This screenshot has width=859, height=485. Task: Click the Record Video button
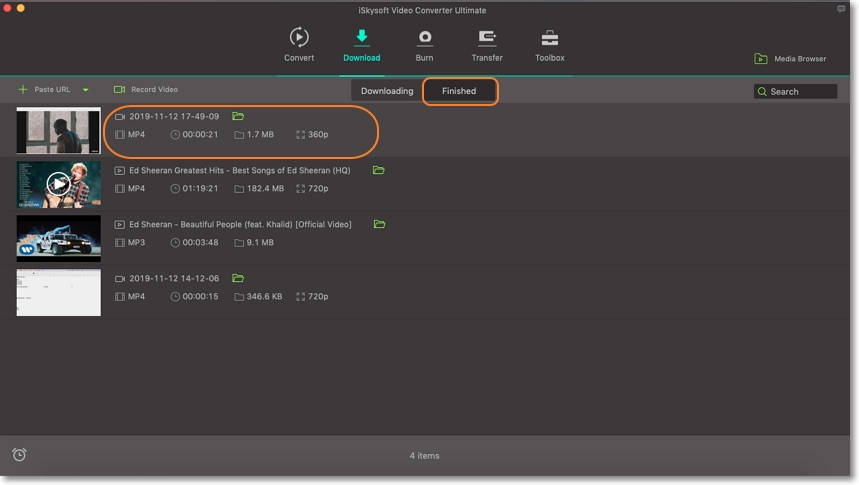tap(146, 90)
